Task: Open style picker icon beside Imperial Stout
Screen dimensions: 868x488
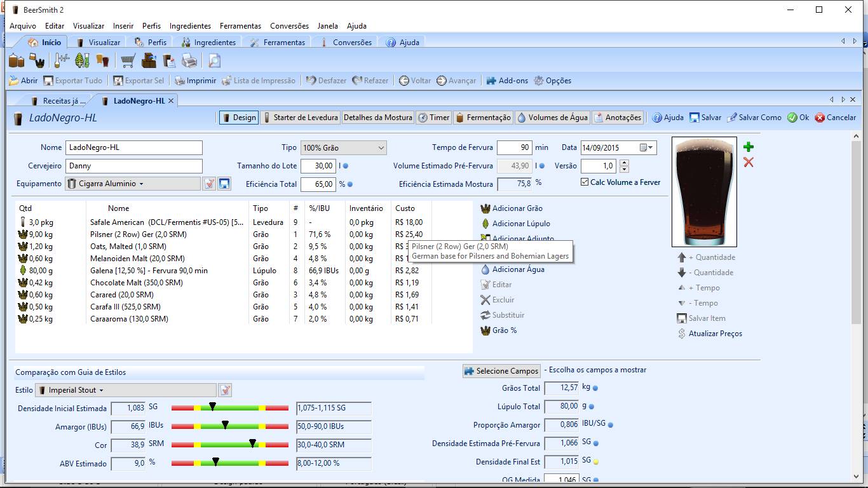Action: 225,390
